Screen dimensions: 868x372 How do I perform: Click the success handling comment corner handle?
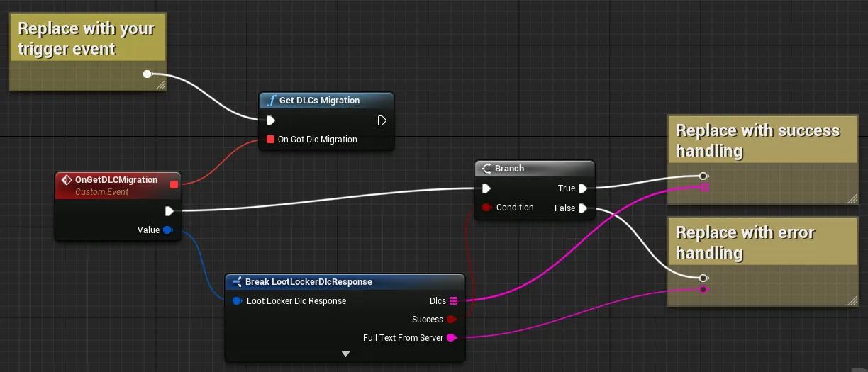[x=852, y=198]
